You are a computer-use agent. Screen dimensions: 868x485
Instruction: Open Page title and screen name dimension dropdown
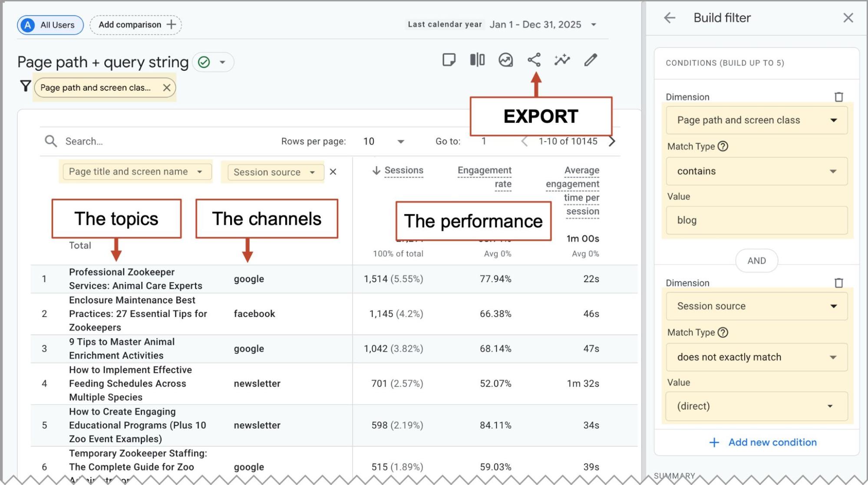[x=137, y=172]
